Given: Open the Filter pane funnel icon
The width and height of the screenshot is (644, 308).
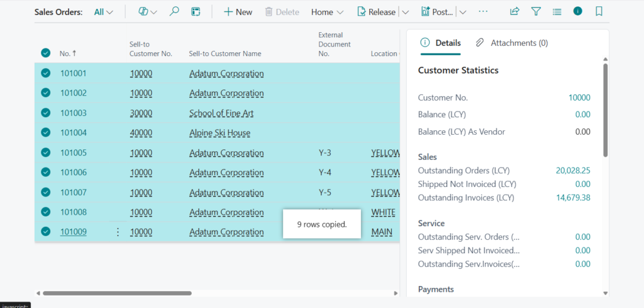Looking at the screenshot, I should [x=536, y=11].
